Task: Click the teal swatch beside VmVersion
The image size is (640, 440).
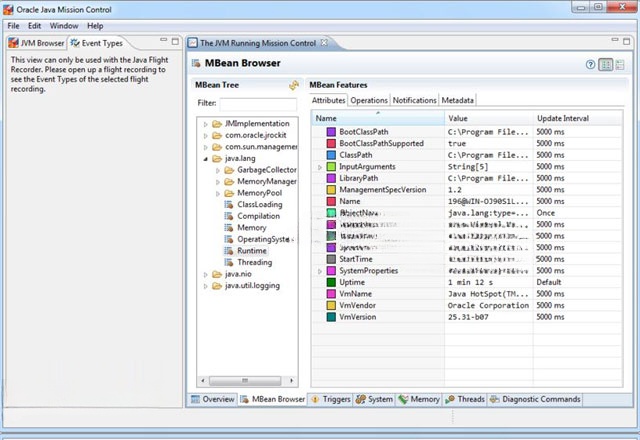Action: pos(331,317)
